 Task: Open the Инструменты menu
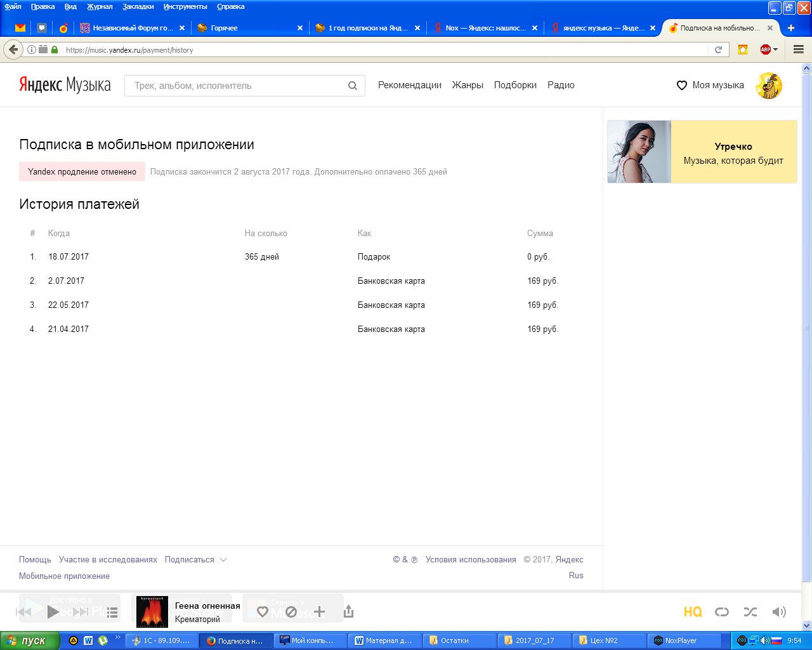185,6
